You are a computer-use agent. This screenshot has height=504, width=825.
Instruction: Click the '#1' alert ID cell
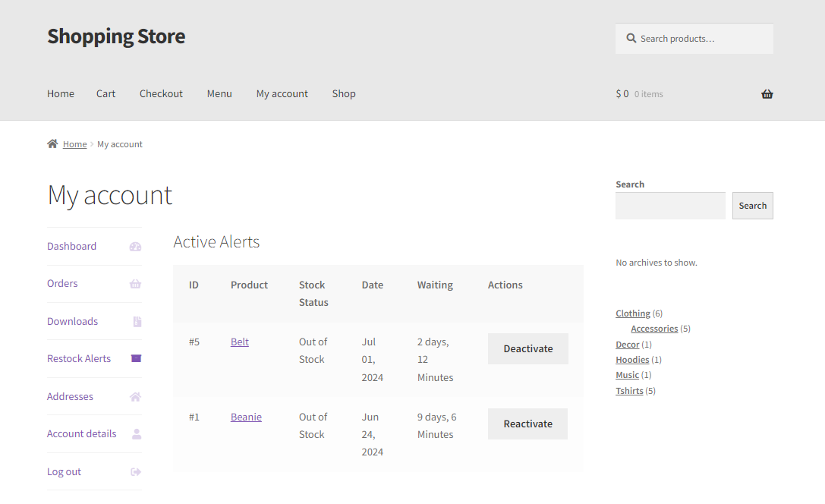click(x=194, y=417)
